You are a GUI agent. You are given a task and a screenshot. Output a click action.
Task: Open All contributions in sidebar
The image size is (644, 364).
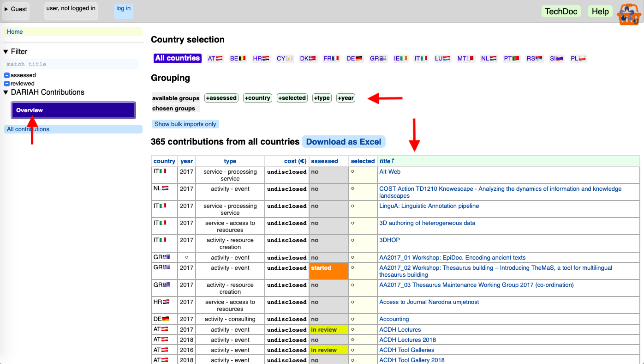pyautogui.click(x=73, y=129)
